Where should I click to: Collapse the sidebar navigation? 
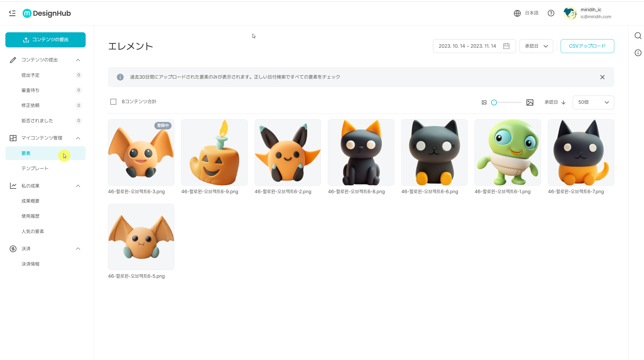pyautogui.click(x=12, y=13)
